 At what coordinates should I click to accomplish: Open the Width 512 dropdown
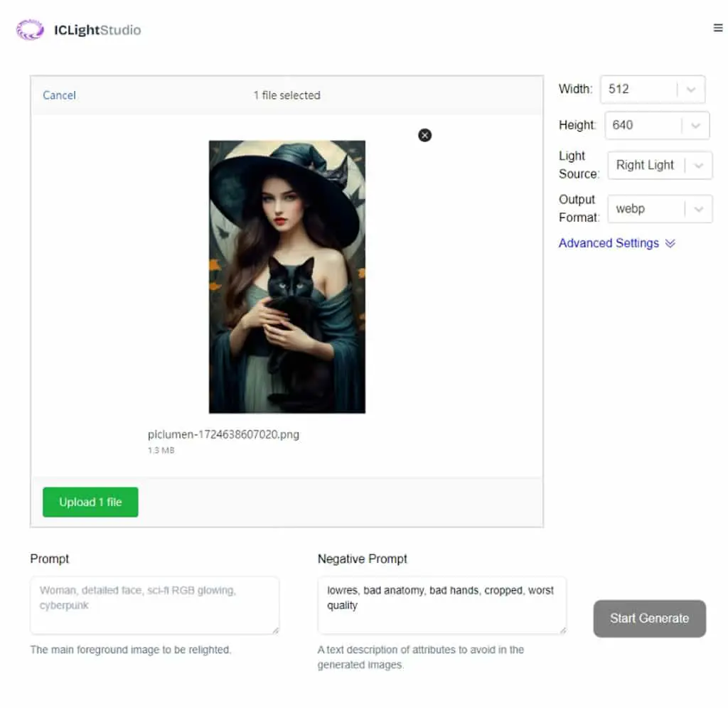[653, 89]
